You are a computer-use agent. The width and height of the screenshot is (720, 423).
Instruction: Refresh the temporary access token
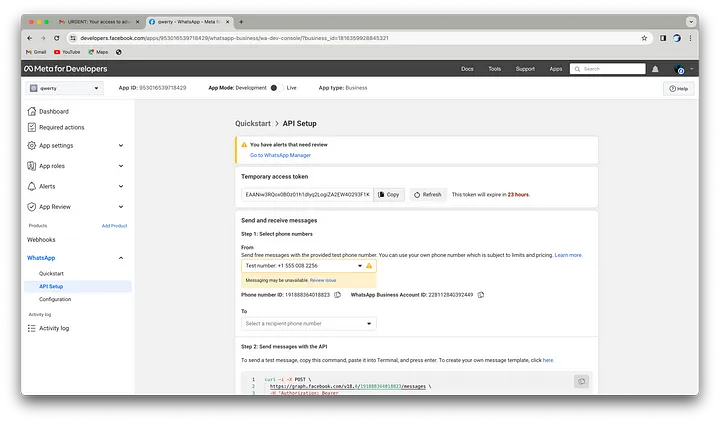pyautogui.click(x=428, y=195)
